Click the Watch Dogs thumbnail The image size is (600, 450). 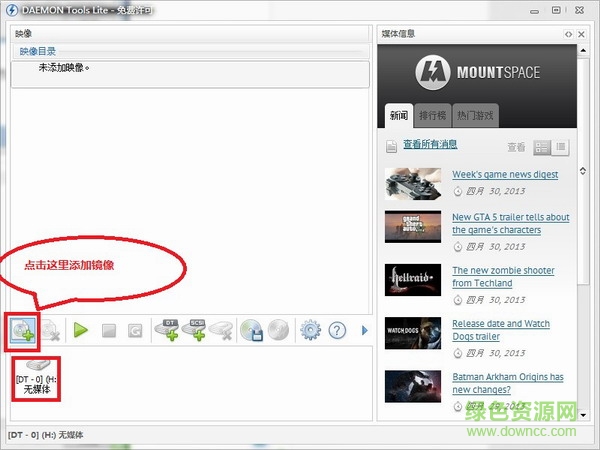413,333
